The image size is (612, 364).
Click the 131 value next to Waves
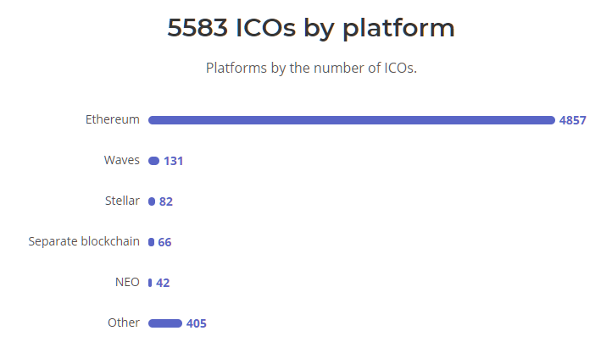coord(173,161)
